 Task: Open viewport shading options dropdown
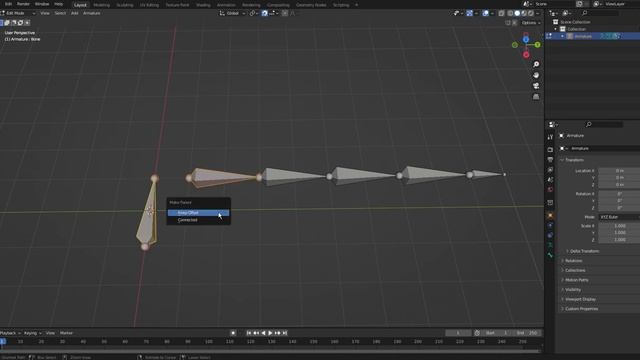tap(538, 13)
